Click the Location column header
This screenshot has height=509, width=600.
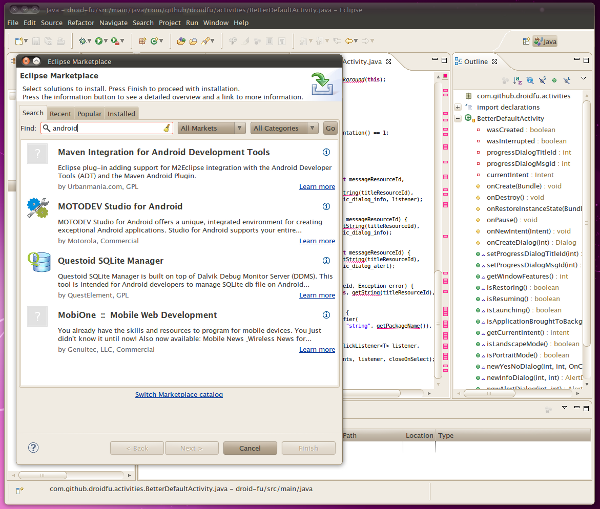point(419,436)
